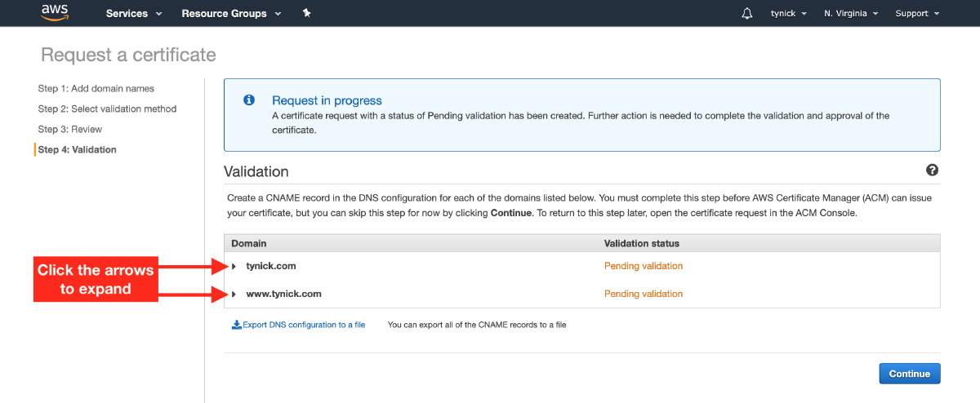Image resolution: width=980 pixels, height=403 pixels.
Task: Click the Domain column header
Action: pyautogui.click(x=249, y=243)
